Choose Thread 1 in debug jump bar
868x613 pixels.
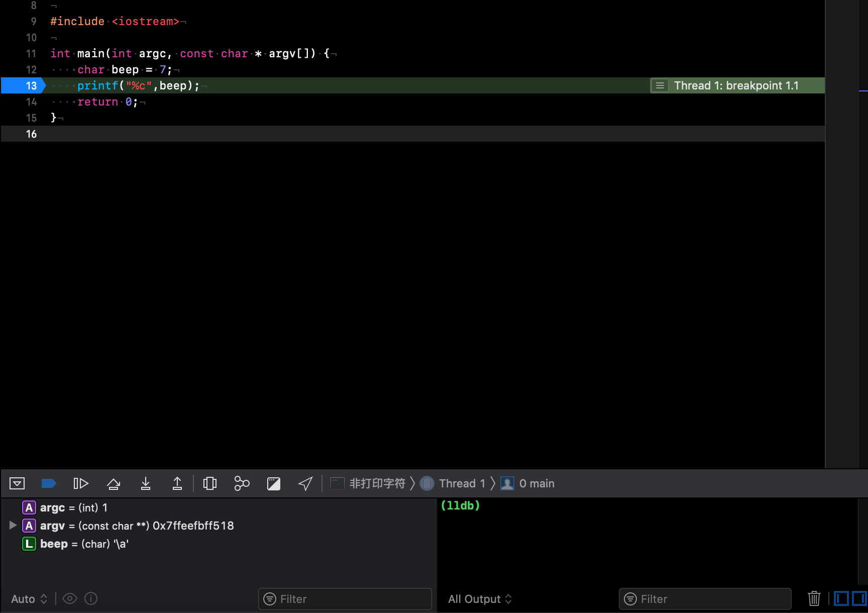(x=453, y=483)
